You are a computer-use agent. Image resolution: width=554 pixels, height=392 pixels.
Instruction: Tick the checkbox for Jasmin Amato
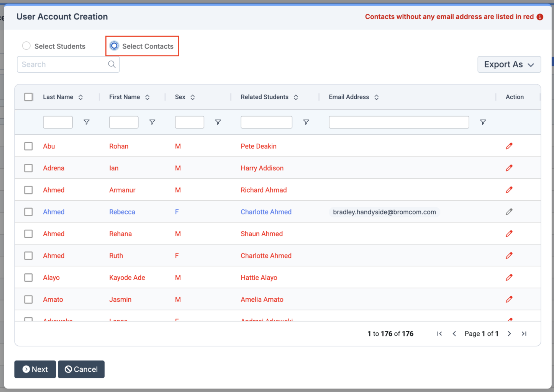click(28, 299)
